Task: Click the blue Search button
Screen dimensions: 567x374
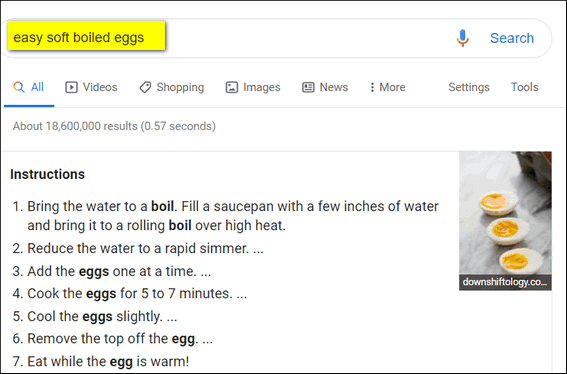Action: (512, 38)
